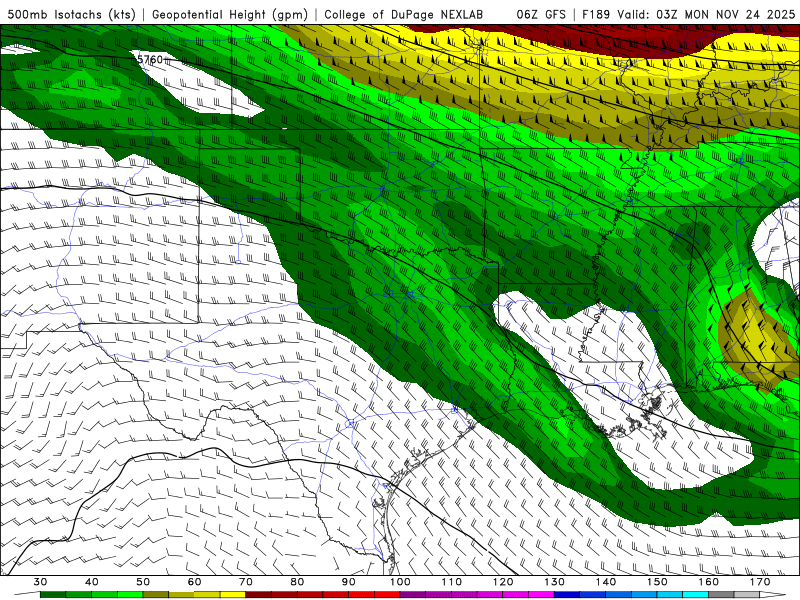Click the magenta swatch before 130 in legend
800x600 pixels.
point(541,595)
